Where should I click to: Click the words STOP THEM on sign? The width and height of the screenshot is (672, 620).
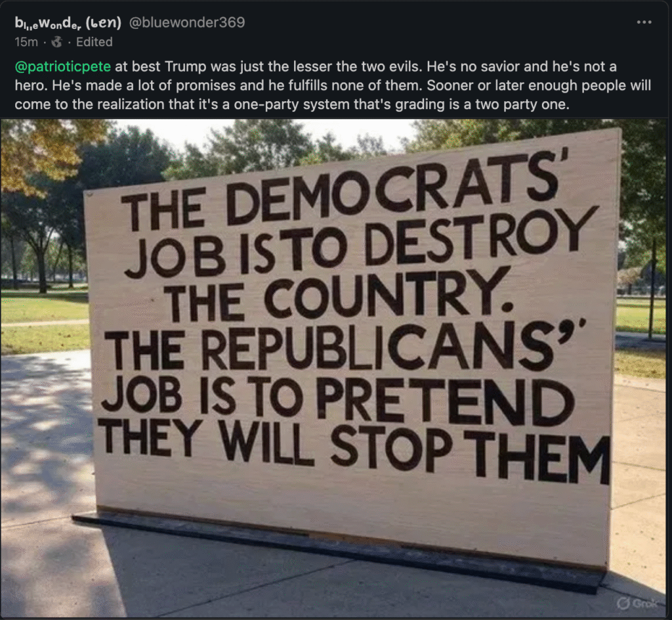pyautogui.click(x=470, y=453)
